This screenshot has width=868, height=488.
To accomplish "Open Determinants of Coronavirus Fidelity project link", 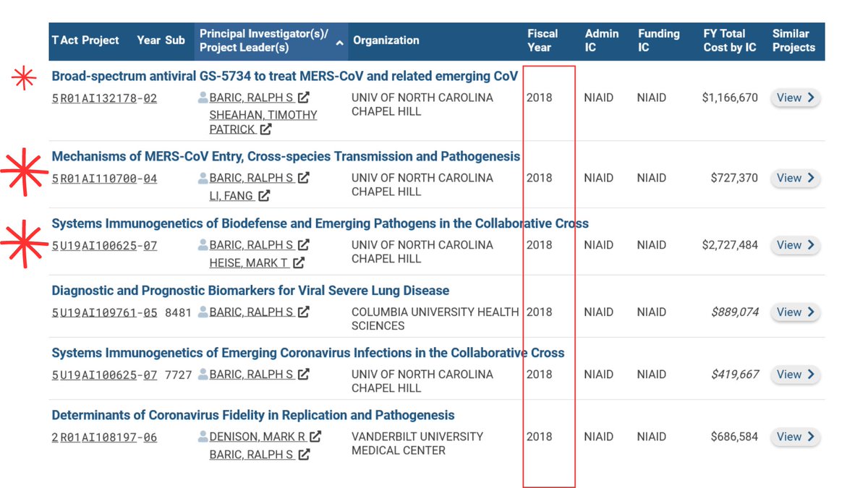I will point(253,415).
